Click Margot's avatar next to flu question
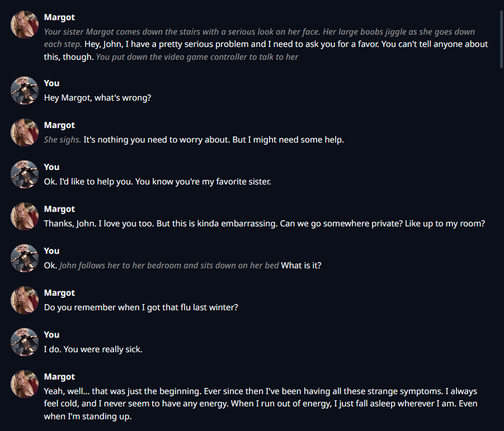Image resolution: width=504 pixels, height=431 pixels. point(25,300)
